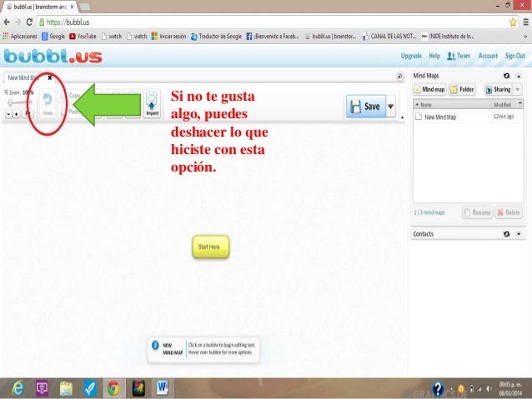Click the Delete button
The width and height of the screenshot is (532, 399).
(509, 212)
